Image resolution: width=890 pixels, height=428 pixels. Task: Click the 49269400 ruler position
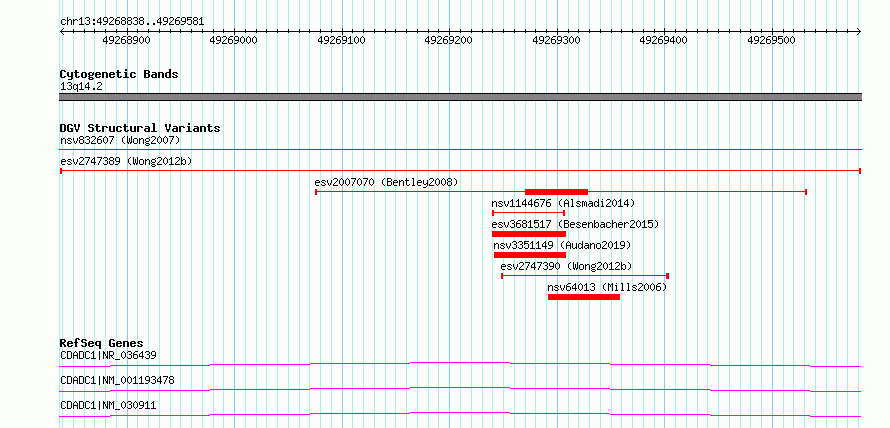(664, 40)
